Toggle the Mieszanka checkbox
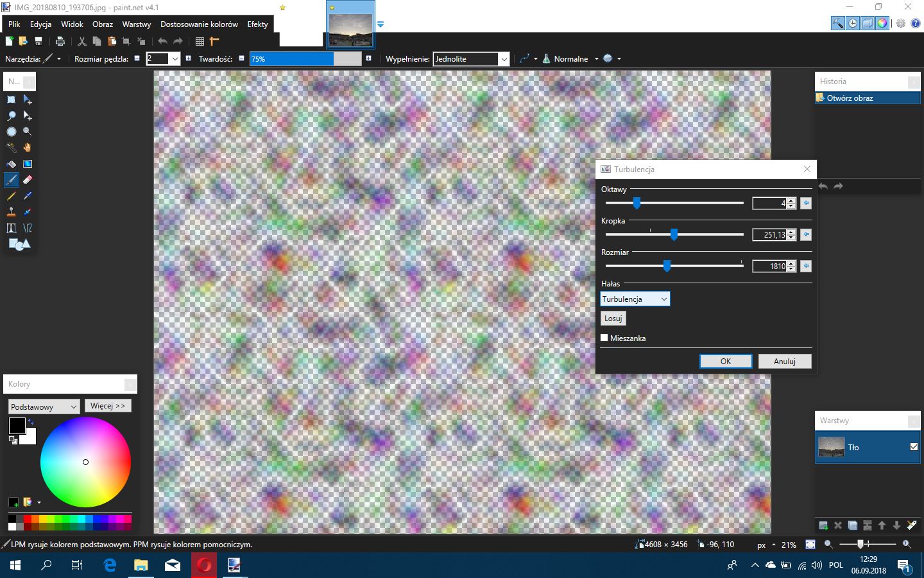The height and width of the screenshot is (578, 924). (x=604, y=338)
